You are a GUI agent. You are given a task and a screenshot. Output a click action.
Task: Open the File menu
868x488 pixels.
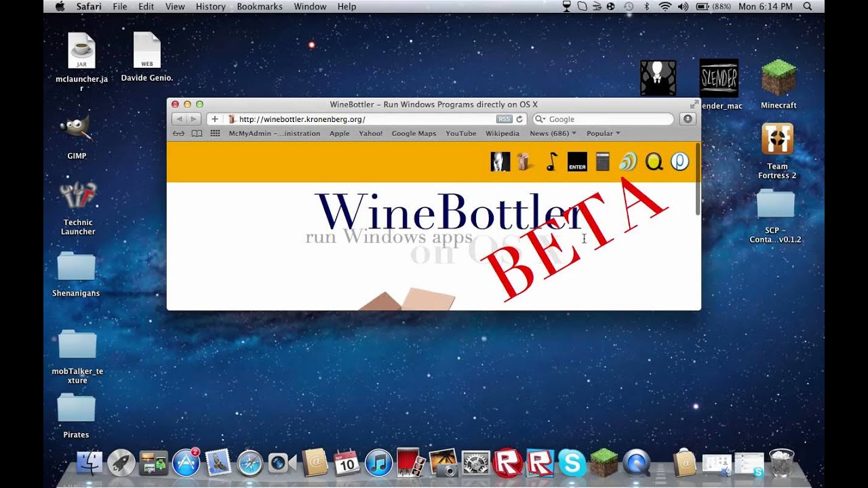120,6
